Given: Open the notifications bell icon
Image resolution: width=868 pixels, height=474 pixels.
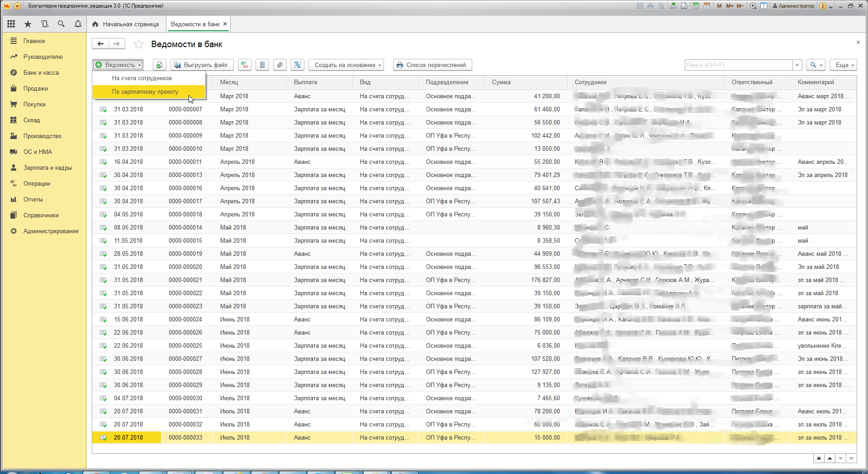Looking at the screenshot, I should [78, 24].
